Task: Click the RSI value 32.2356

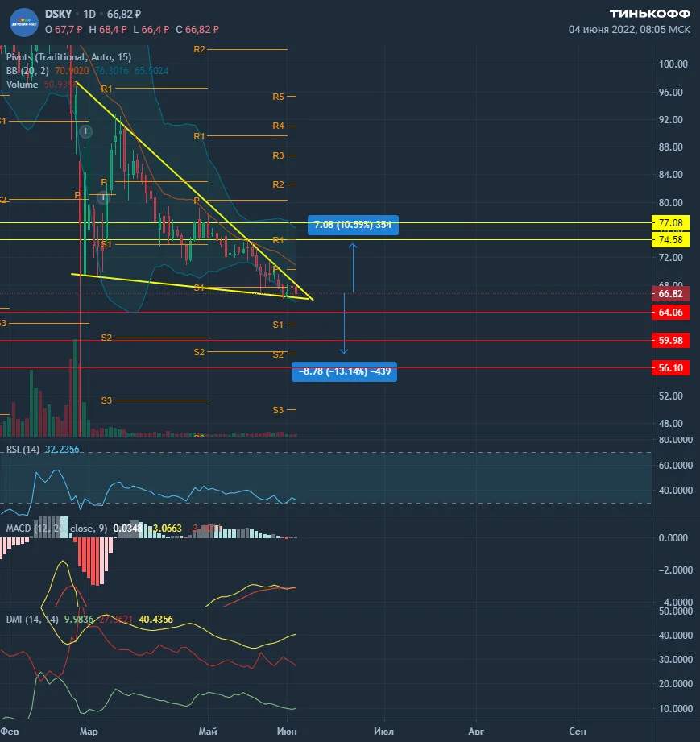Action: coord(62,449)
